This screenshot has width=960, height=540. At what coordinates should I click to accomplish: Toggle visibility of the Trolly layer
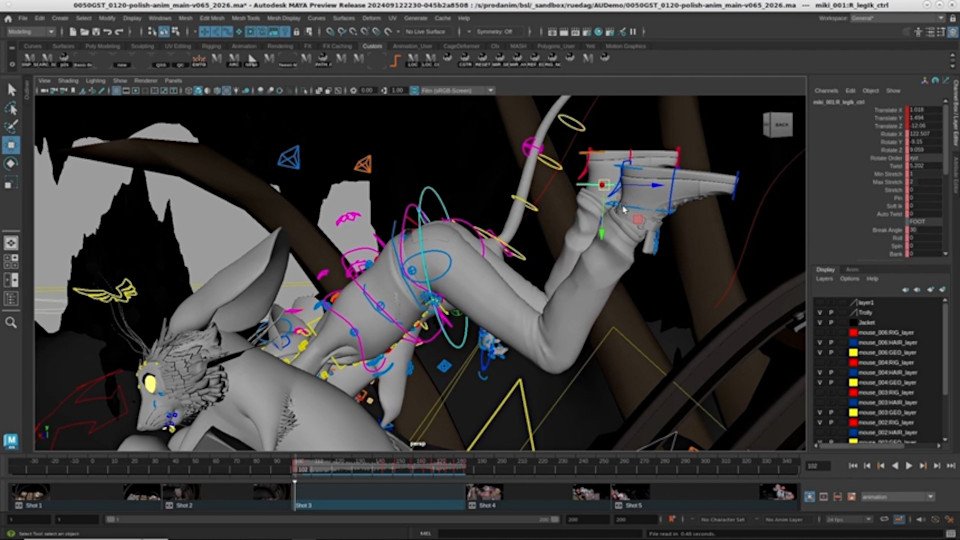(x=820, y=312)
